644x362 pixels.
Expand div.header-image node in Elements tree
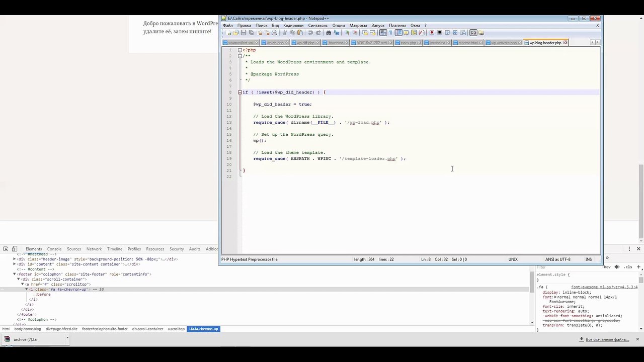[x=15, y=259]
